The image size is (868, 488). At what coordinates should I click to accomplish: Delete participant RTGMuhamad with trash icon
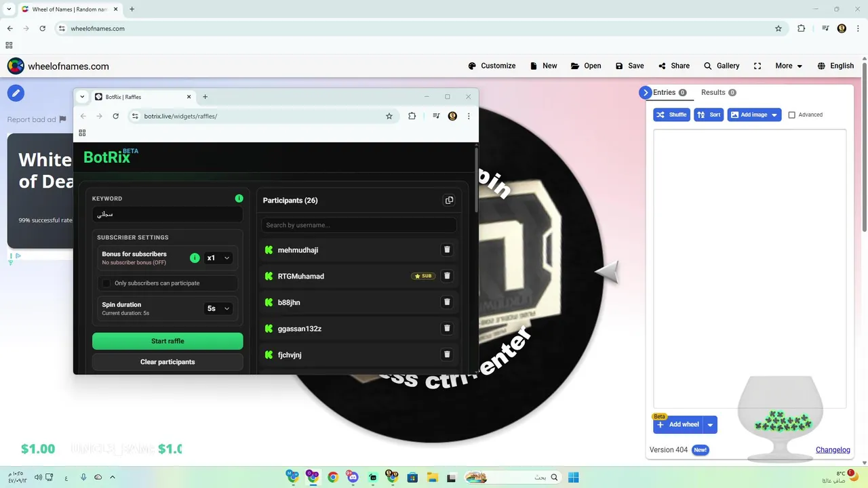coord(447,276)
